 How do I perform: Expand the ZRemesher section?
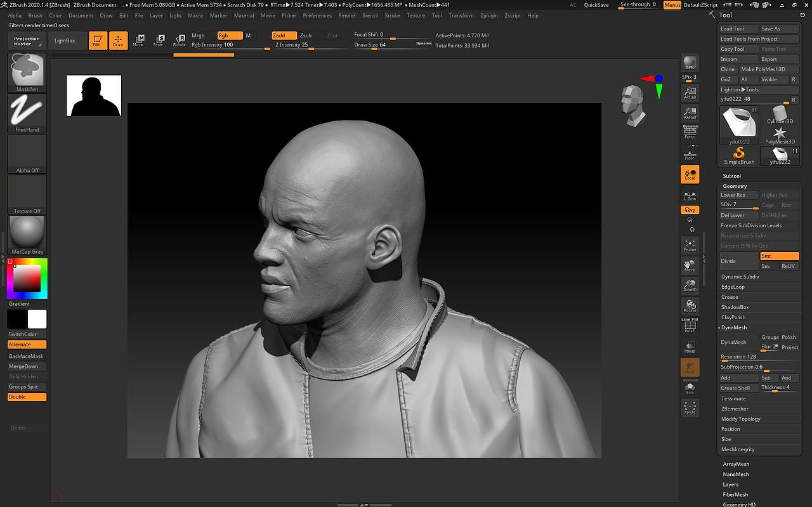pos(735,409)
